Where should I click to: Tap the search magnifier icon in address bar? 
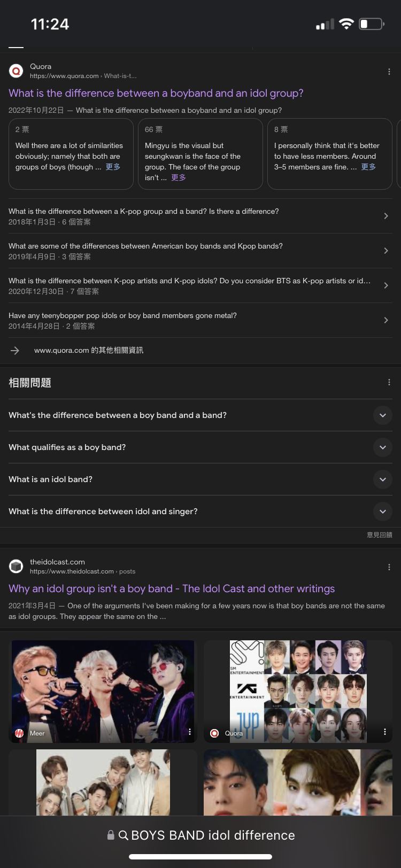[x=124, y=835]
